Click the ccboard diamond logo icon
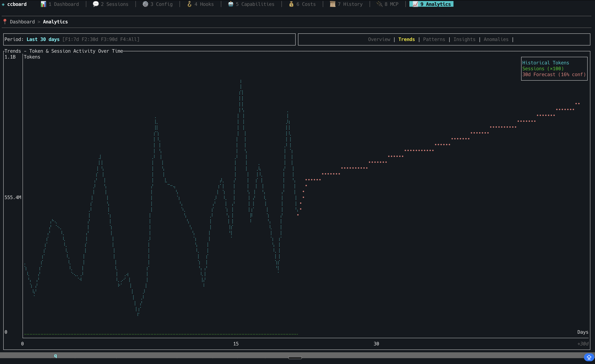595x364 pixels. (x=3, y=4)
